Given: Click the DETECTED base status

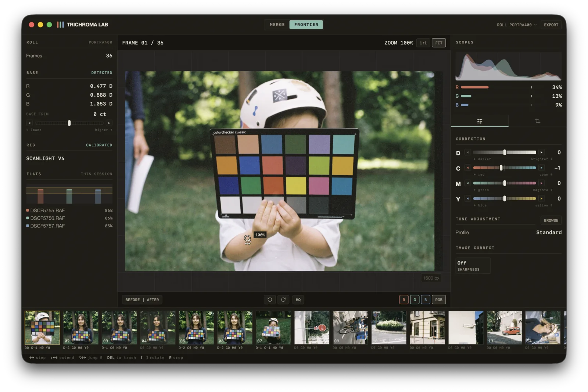Looking at the screenshot, I should [x=102, y=73].
